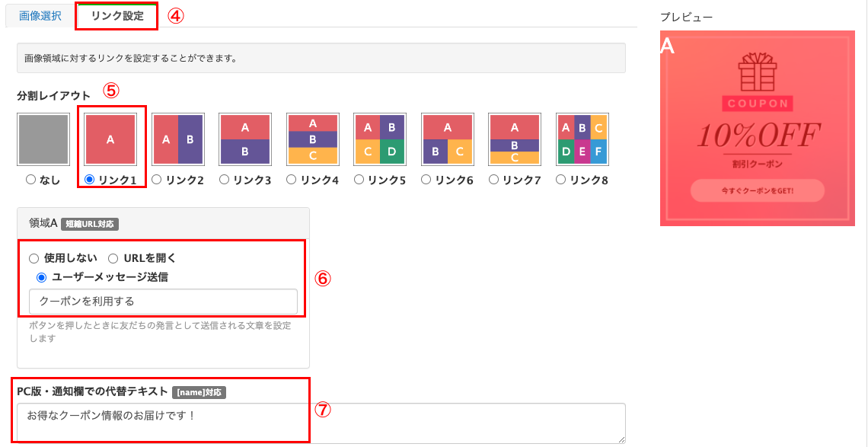Select the two-row A over B layout icon
The image size is (868, 447).
click(245, 139)
